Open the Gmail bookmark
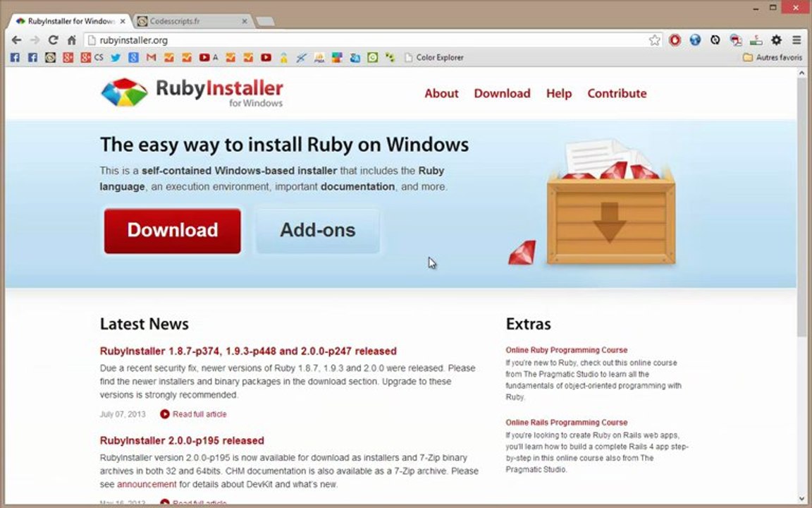The image size is (812, 508). [152, 58]
